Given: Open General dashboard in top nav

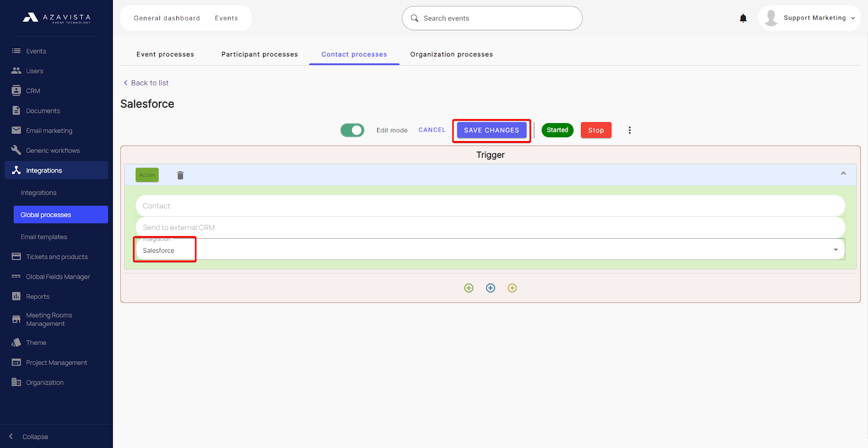Looking at the screenshot, I should 167,18.
